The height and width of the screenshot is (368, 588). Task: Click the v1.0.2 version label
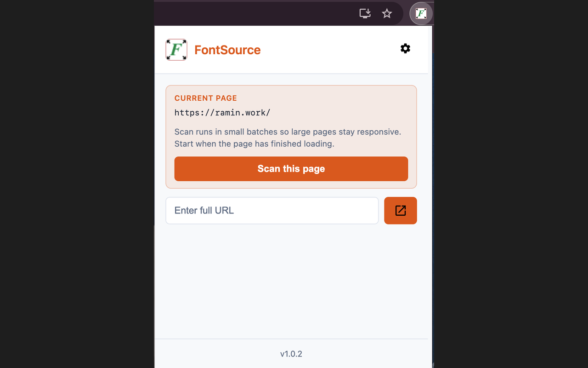[x=291, y=354]
